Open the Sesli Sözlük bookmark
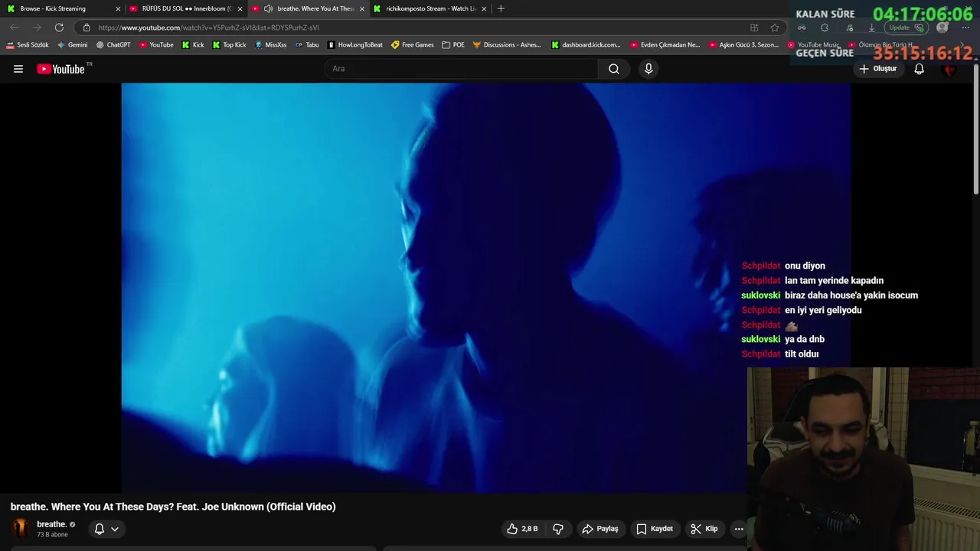 click(x=28, y=45)
